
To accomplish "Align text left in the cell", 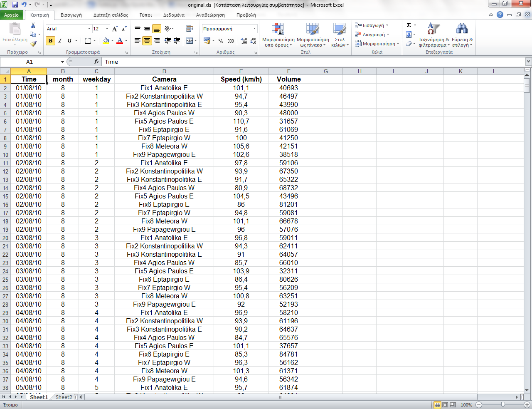I will pos(138,40).
